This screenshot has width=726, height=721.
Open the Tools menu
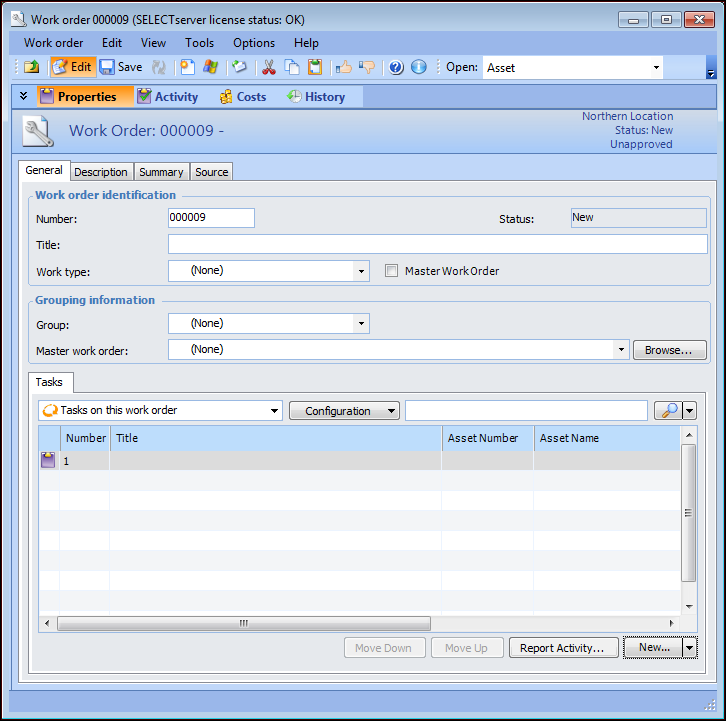point(199,43)
